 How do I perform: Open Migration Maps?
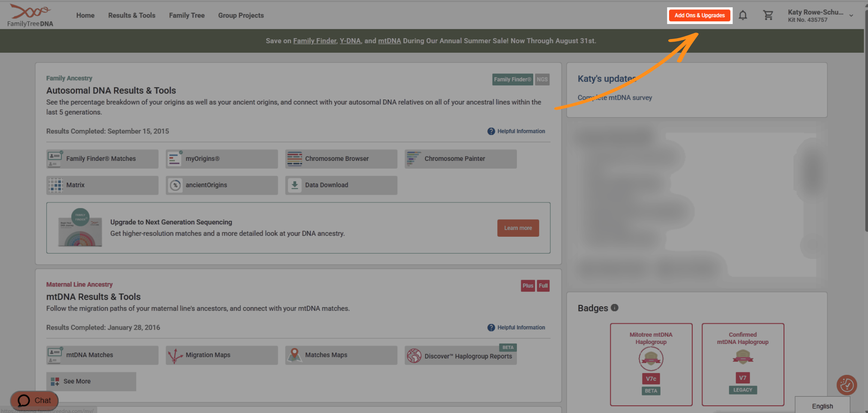click(x=222, y=355)
